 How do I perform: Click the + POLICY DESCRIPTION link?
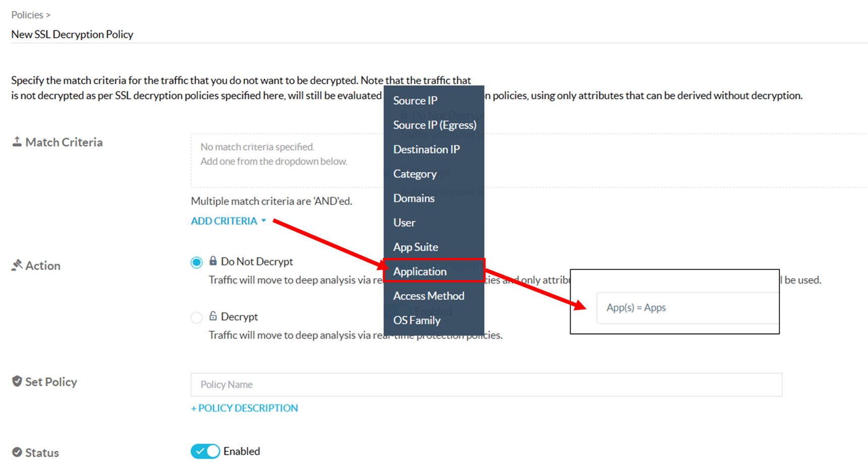(x=244, y=408)
